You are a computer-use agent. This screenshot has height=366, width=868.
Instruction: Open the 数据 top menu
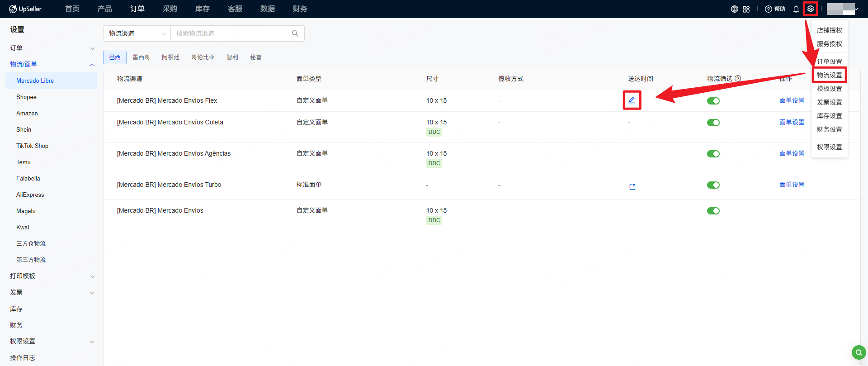pyautogui.click(x=268, y=9)
